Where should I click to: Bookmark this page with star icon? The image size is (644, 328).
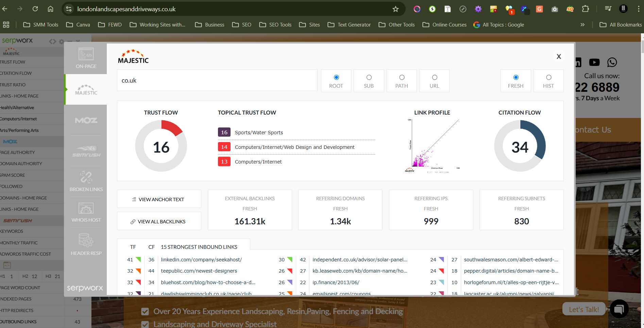pyautogui.click(x=395, y=9)
